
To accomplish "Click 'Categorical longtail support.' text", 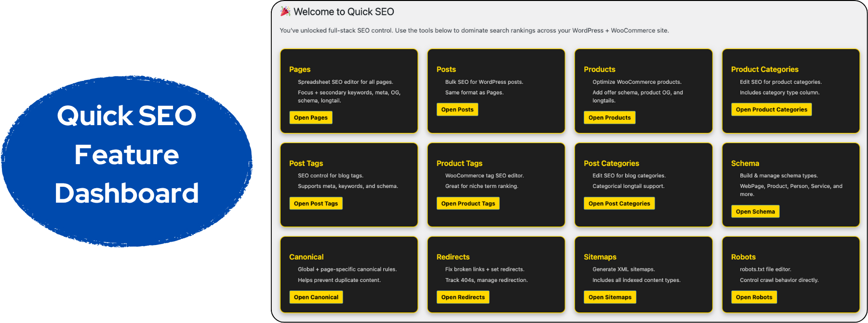I will click(628, 186).
